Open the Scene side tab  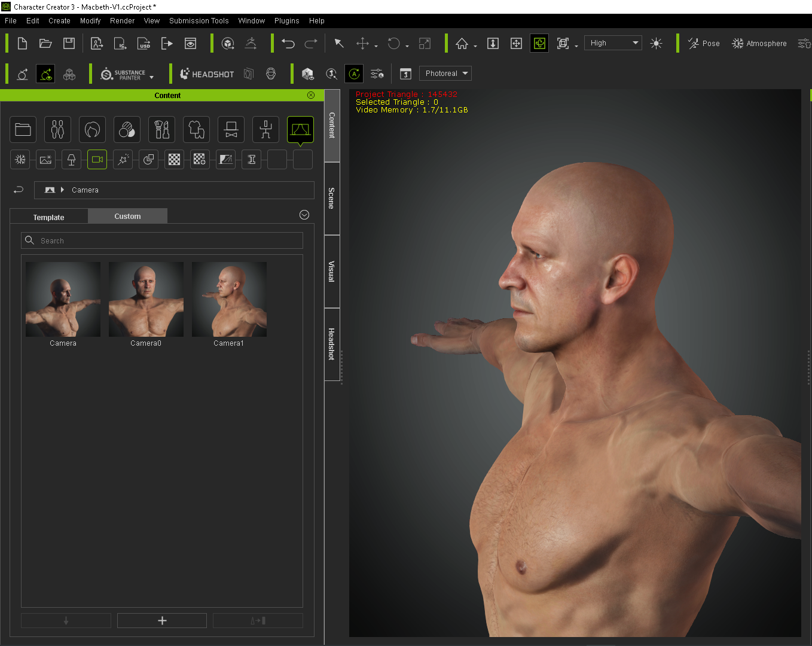tap(332, 198)
